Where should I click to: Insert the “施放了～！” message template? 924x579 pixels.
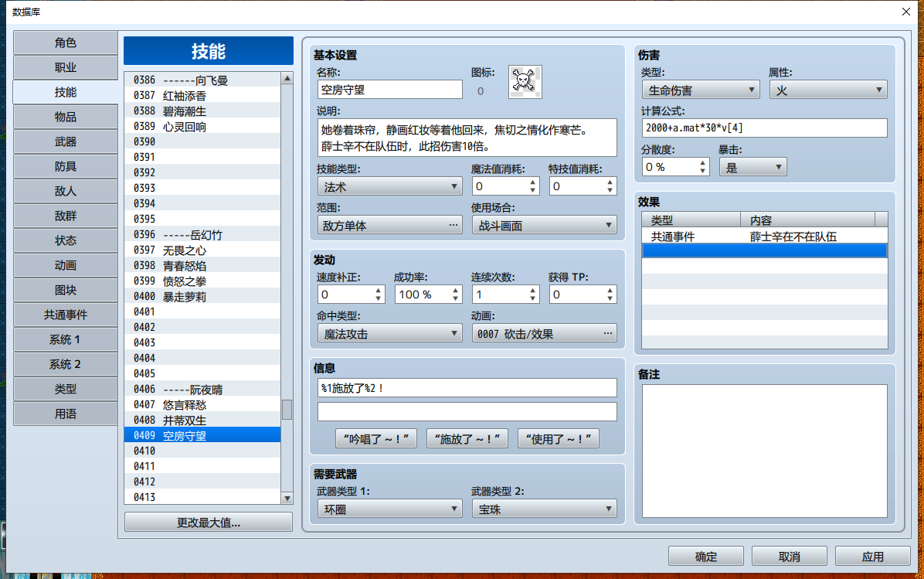click(467, 438)
